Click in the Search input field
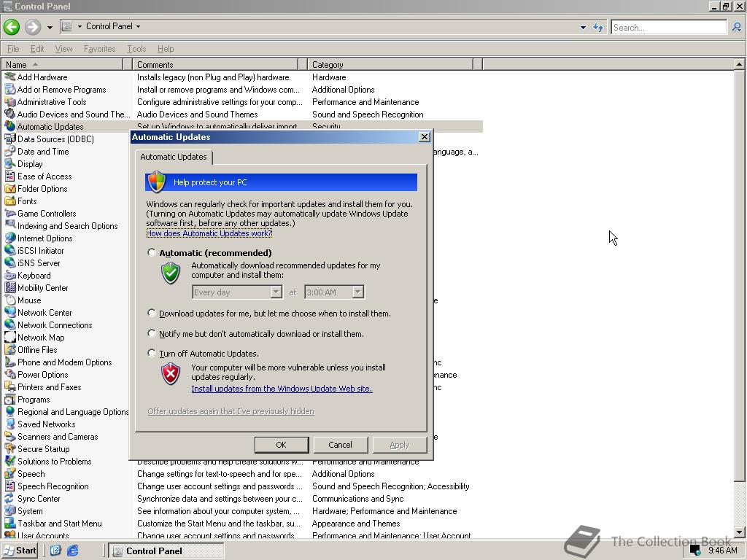The height and width of the screenshot is (560, 747). click(x=669, y=27)
